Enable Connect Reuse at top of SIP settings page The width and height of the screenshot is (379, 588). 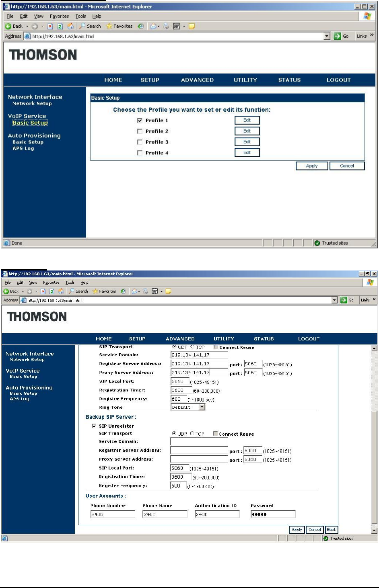[216, 347]
